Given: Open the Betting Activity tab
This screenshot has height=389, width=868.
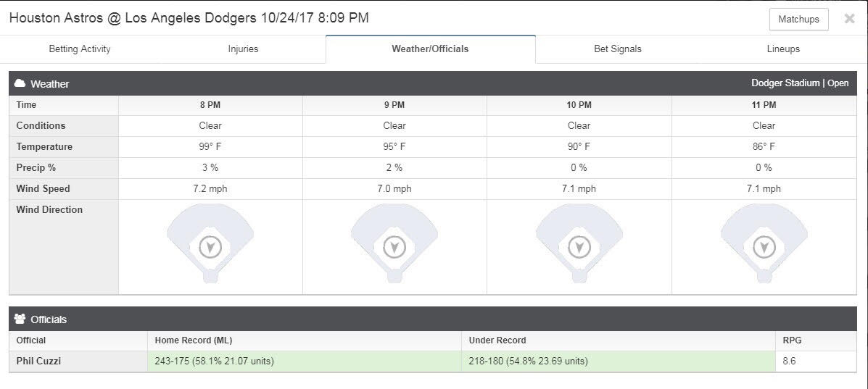Looking at the screenshot, I should click(80, 49).
